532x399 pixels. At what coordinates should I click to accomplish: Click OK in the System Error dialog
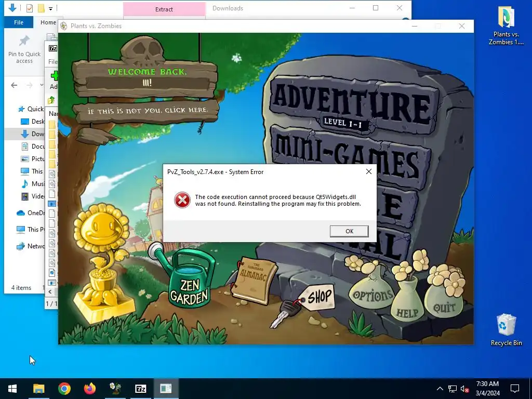349,231
